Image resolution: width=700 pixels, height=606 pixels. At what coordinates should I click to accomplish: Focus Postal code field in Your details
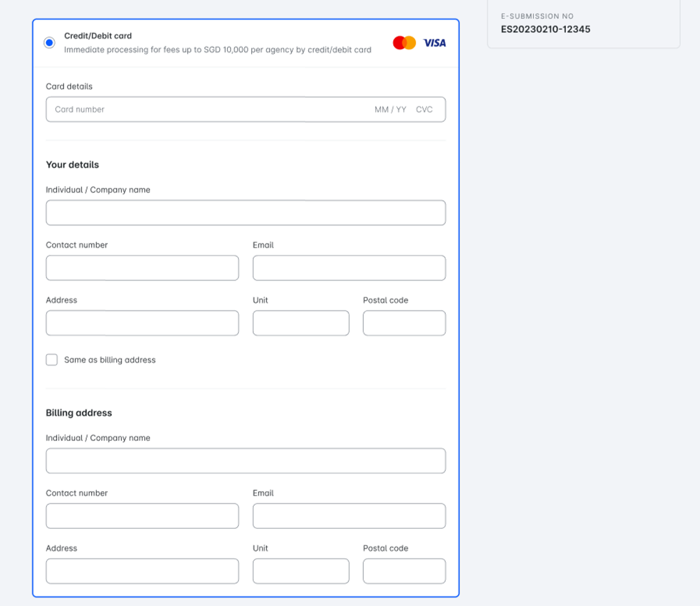tap(404, 323)
